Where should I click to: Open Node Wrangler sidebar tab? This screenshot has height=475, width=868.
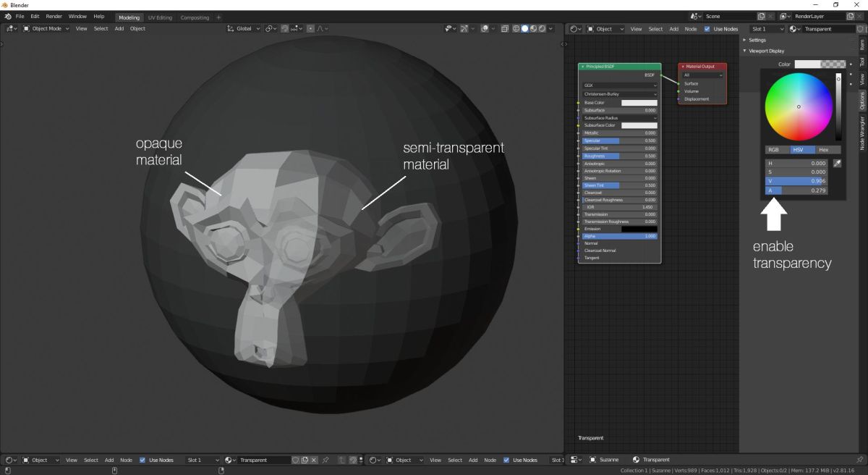pyautogui.click(x=861, y=133)
